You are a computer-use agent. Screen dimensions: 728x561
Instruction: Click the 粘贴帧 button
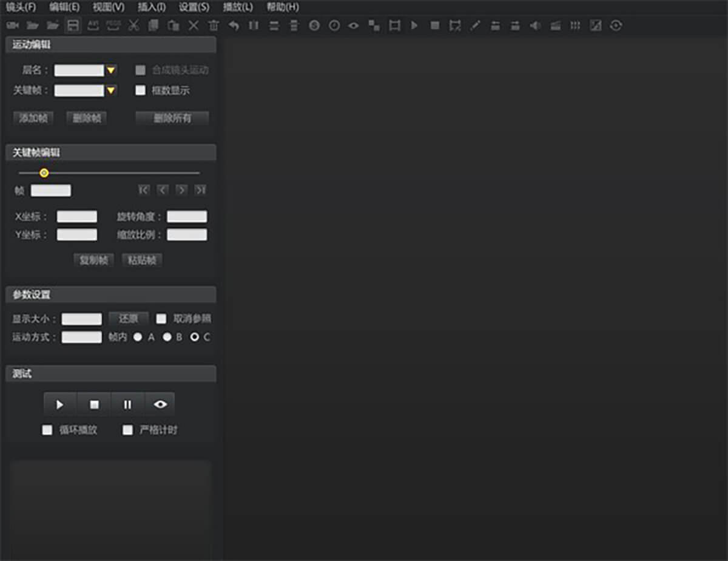143,260
